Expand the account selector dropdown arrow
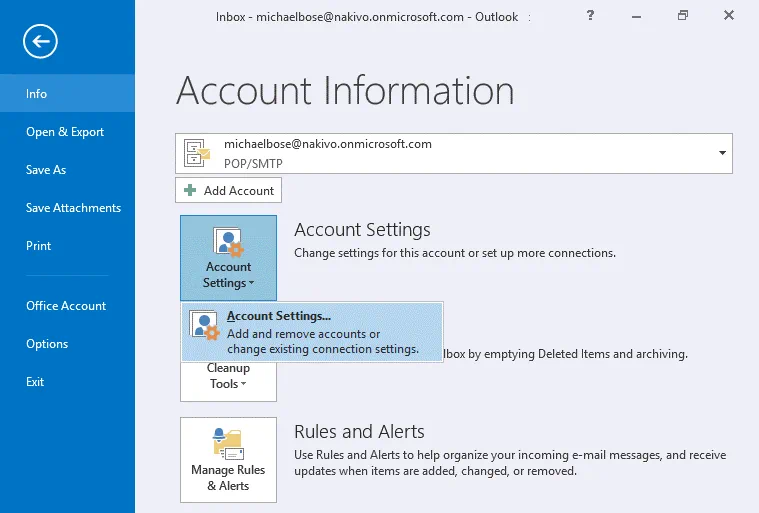The image size is (759, 513). (x=722, y=153)
